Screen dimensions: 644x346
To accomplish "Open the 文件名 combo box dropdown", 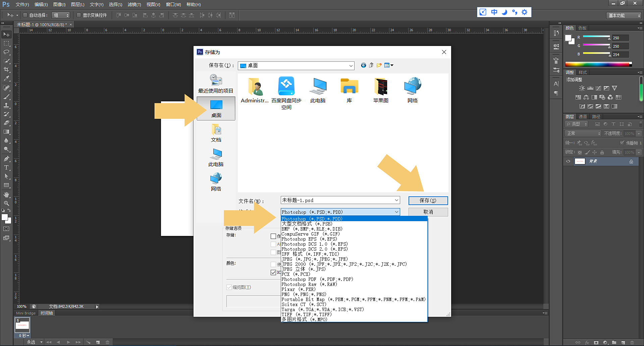I will point(396,200).
